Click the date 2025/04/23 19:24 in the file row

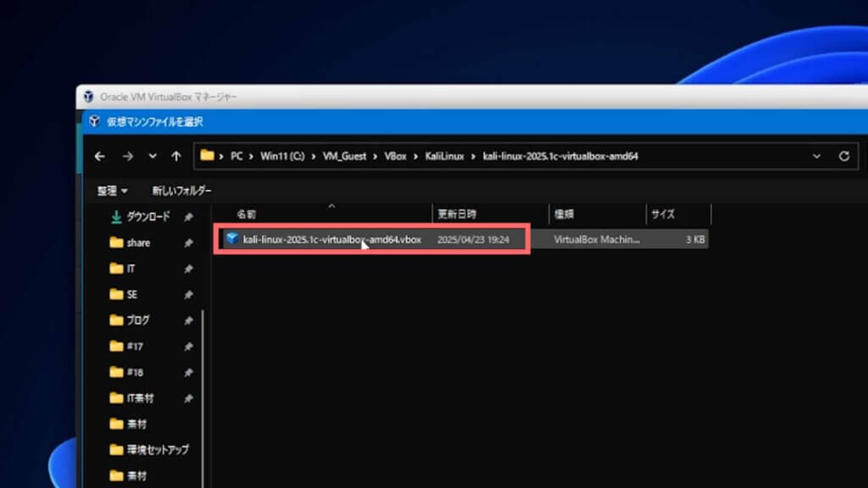[473, 240]
